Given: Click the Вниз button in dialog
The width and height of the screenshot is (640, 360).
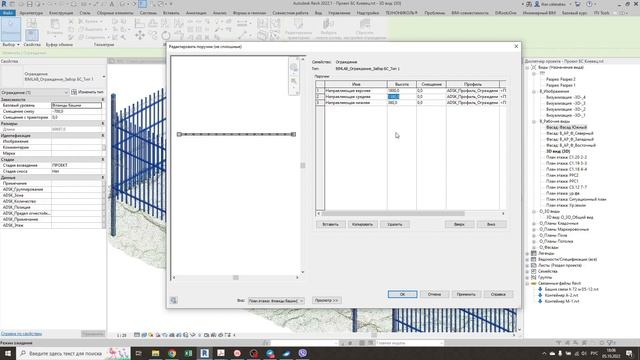Looking at the screenshot, I should 491,224.
